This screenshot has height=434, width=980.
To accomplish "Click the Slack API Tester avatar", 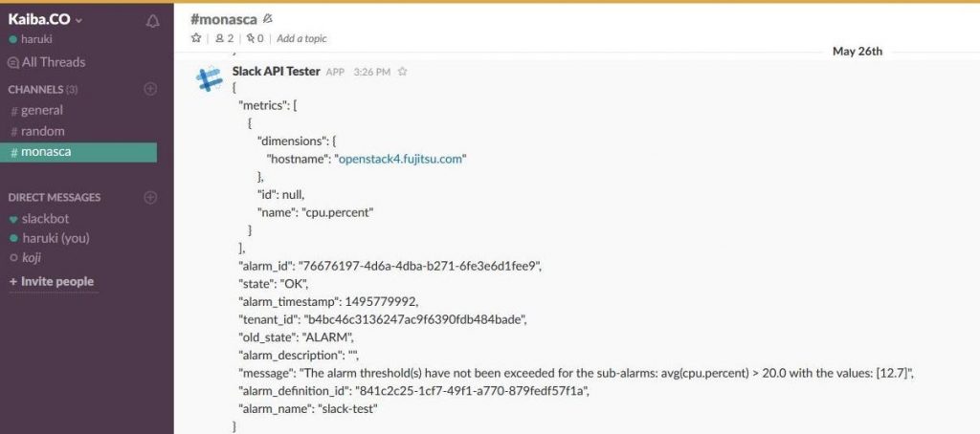I will coord(209,80).
